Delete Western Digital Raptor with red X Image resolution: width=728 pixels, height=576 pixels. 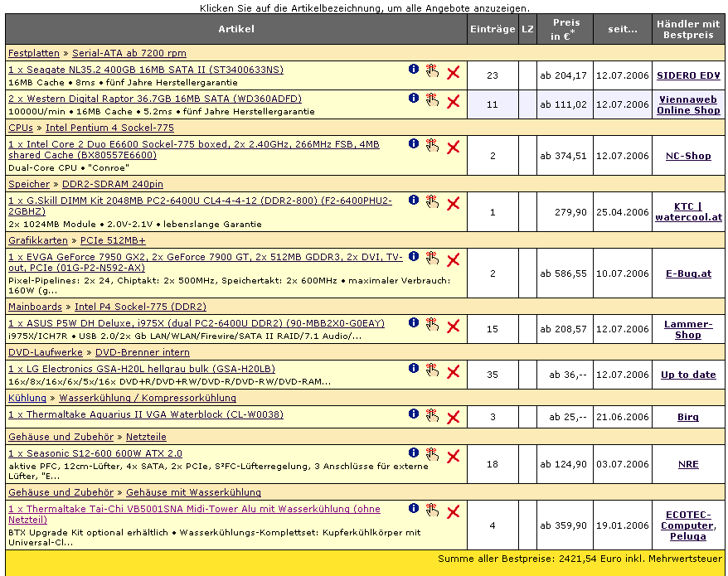[454, 101]
